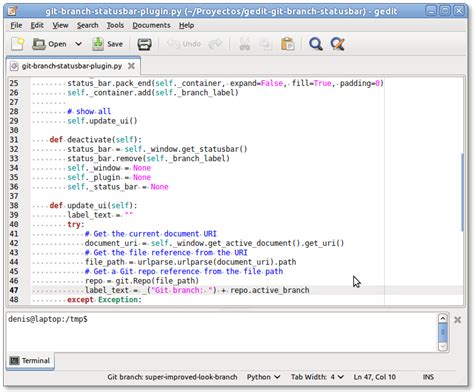Click line number 47 in the gutter
The width and height of the screenshot is (474, 392).
point(14,290)
